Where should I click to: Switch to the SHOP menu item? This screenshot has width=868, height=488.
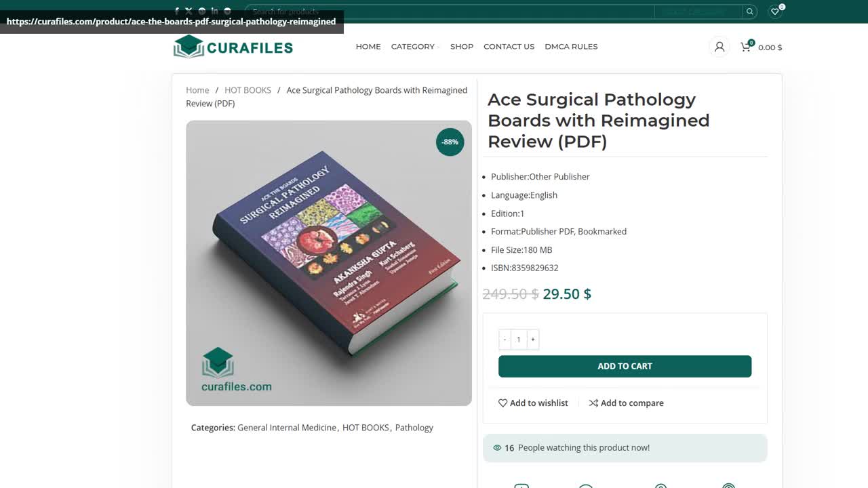(462, 46)
